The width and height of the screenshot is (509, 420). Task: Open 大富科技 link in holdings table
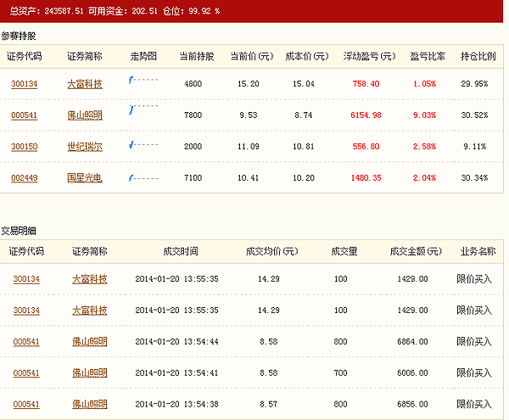pos(84,84)
